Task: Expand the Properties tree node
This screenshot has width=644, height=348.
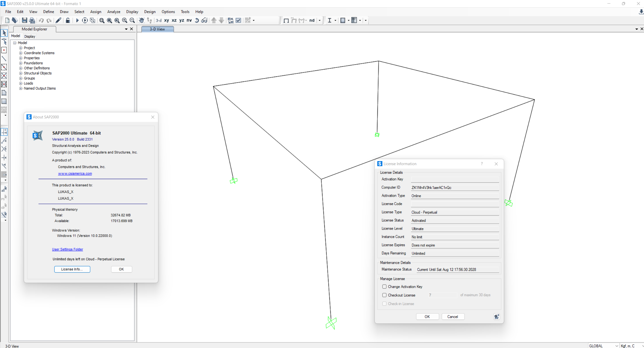Action: (21, 58)
